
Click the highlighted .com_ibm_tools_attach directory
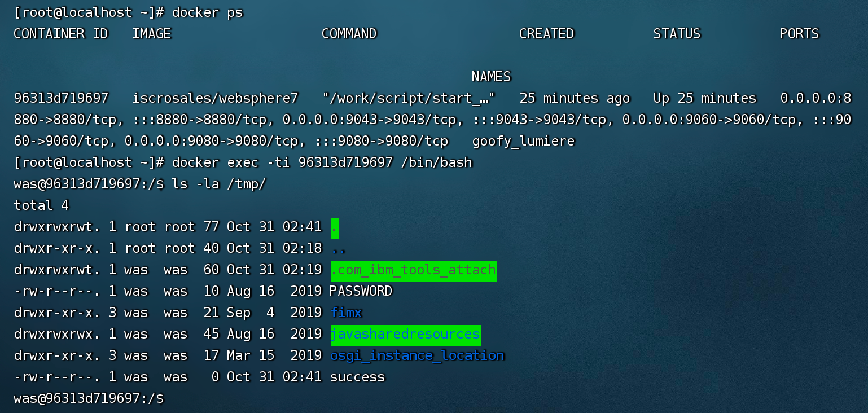click(x=413, y=270)
